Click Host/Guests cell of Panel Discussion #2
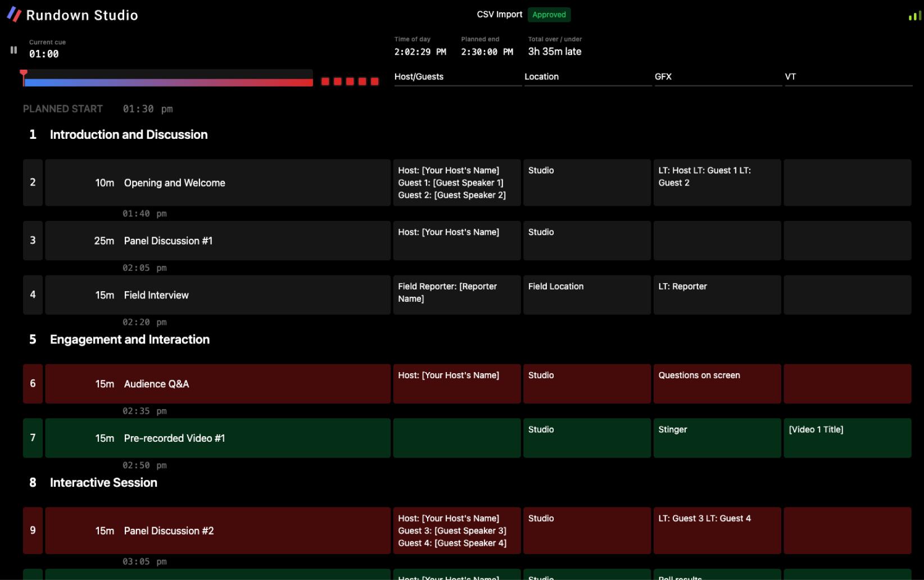Screen dimensions: 924x580 [457, 531]
